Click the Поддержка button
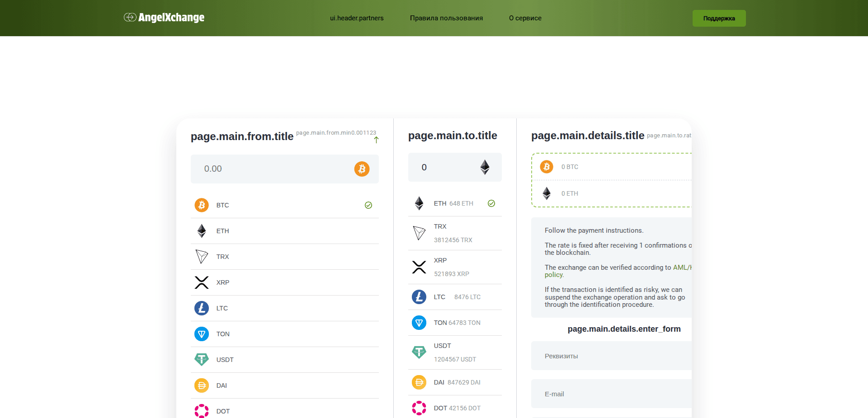 click(719, 18)
